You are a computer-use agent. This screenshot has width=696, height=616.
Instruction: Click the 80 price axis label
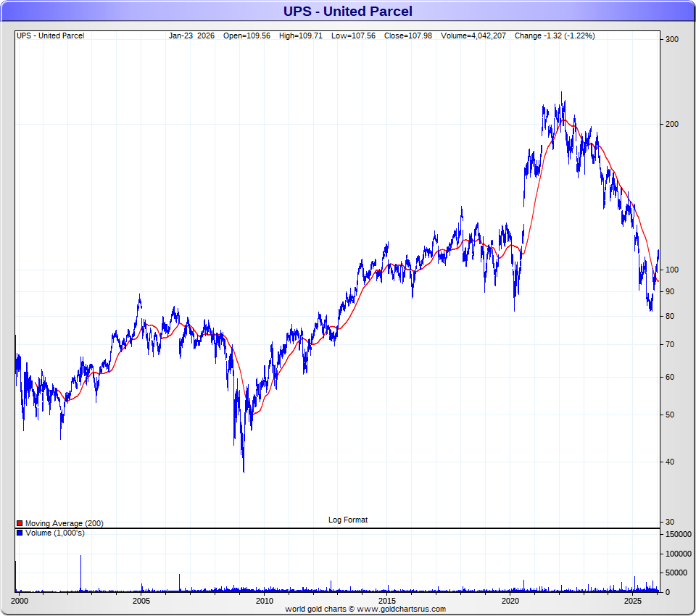tap(670, 317)
